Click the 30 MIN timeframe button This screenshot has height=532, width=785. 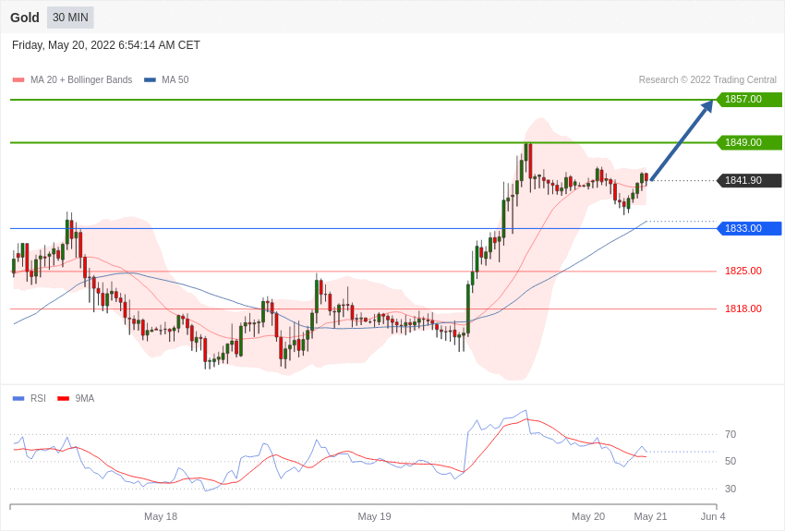pos(70,18)
